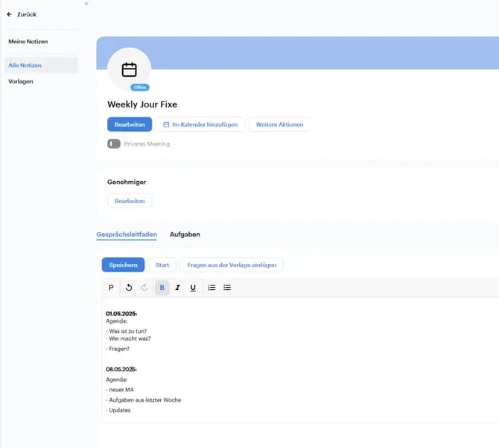Click the line '- Was ist zu tun?'
Viewport: 499px width, 448px height.
(x=127, y=331)
